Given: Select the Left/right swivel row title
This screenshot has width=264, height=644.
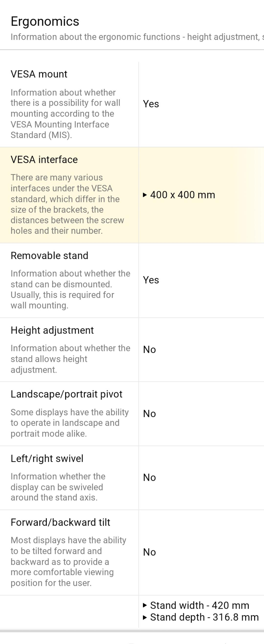Looking at the screenshot, I should pyautogui.click(x=47, y=459).
